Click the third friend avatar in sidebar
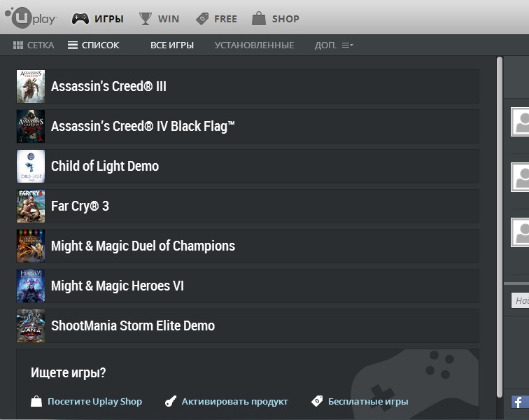This screenshot has width=529, height=420. [520, 232]
